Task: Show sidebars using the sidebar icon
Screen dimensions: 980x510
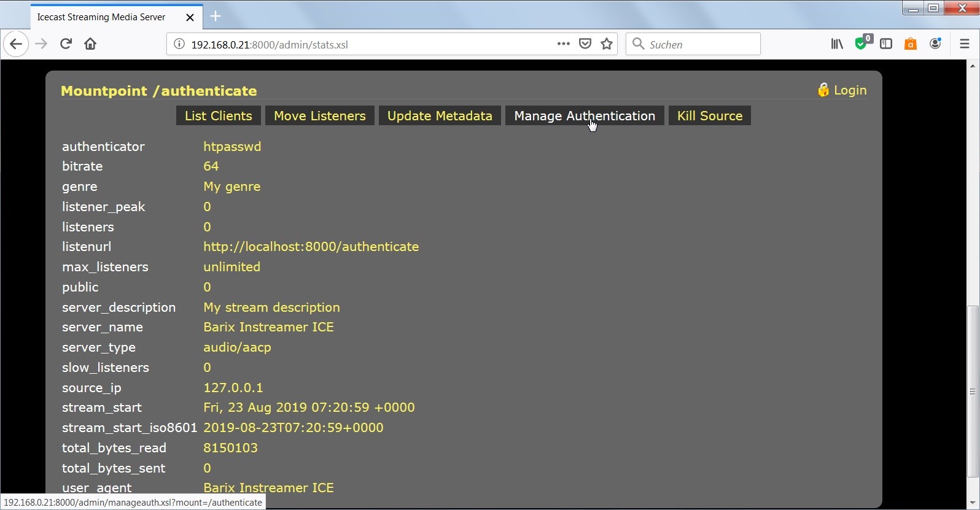Action: click(x=886, y=44)
